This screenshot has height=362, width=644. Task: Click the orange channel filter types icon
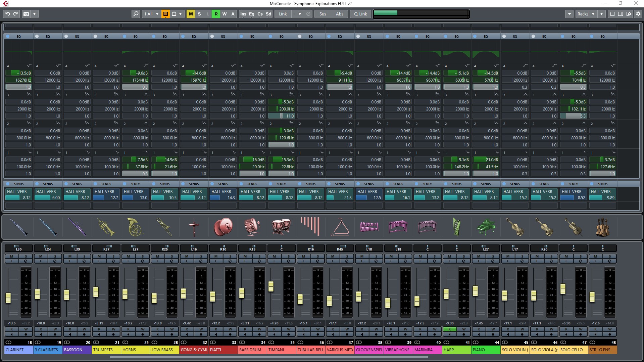165,14
